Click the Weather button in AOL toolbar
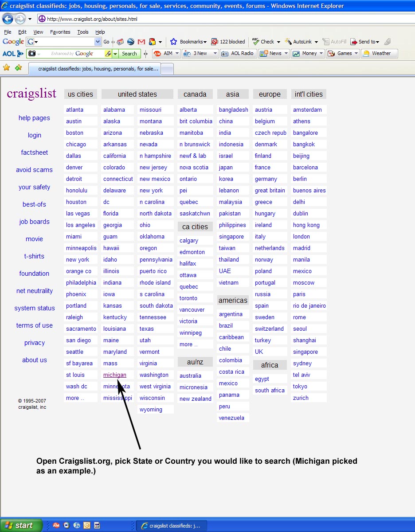Image resolution: width=415 pixels, height=532 pixels. pyautogui.click(x=379, y=53)
